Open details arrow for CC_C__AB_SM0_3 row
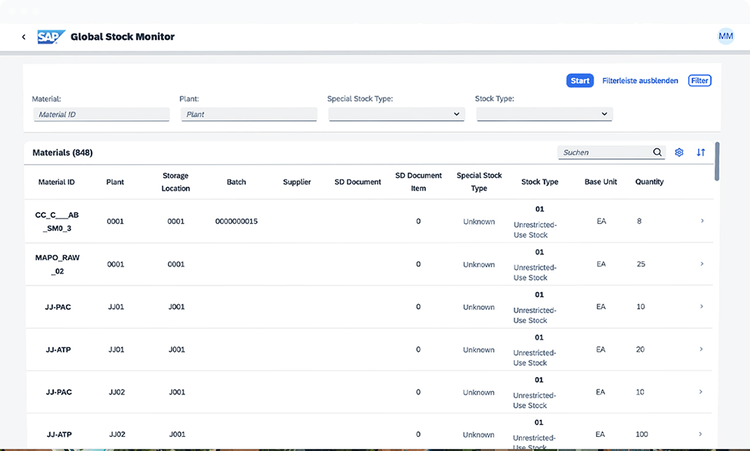 (x=702, y=221)
